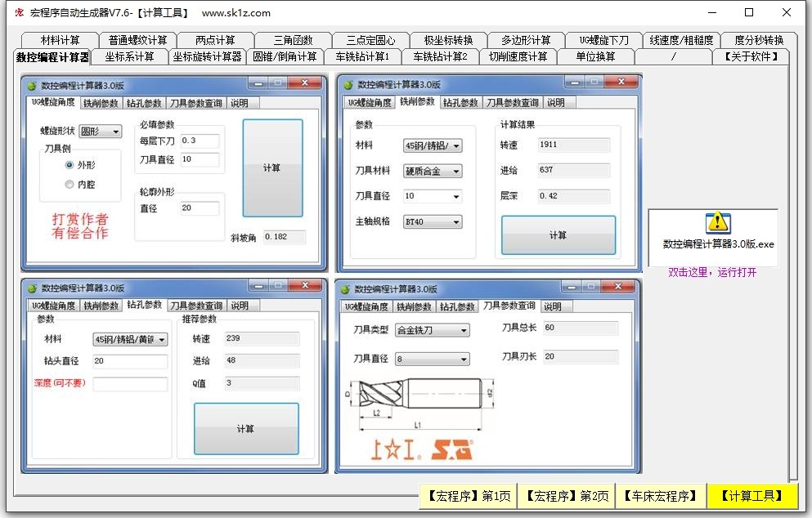Open the 材料 dropdown in milling parameters
Viewport: 812px width, 518px height.
click(433, 146)
